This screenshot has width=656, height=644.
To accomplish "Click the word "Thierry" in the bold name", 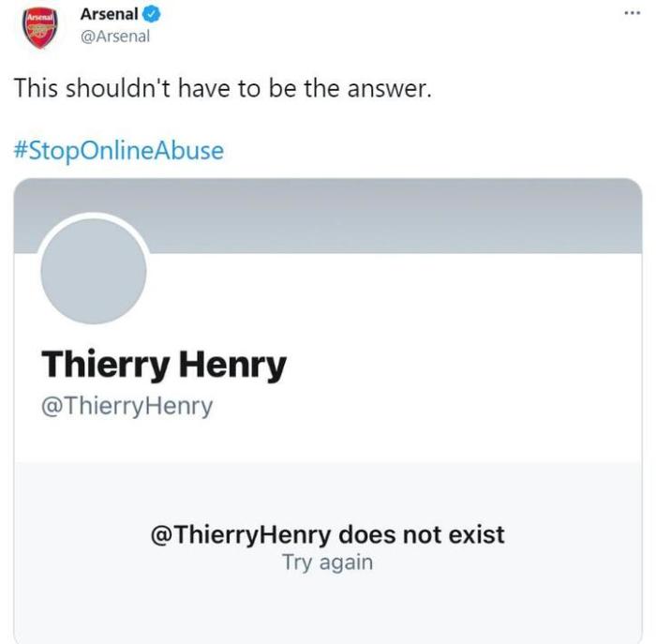I will click(103, 365).
